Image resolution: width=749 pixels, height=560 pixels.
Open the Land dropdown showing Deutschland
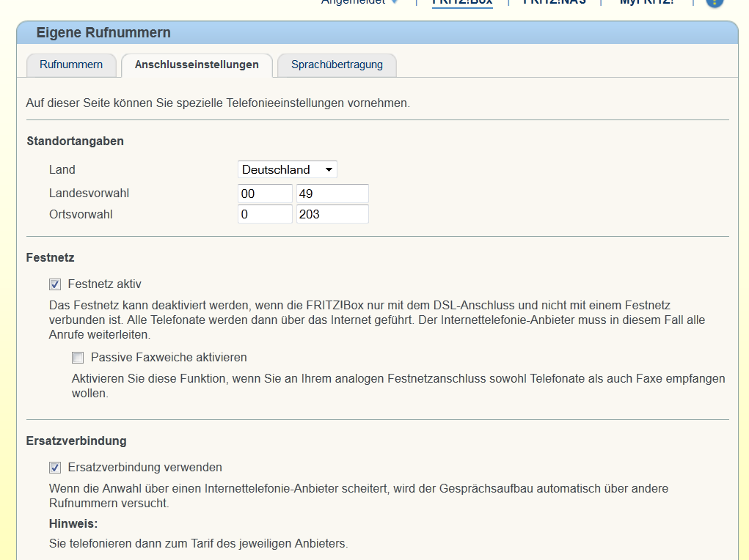[287, 169]
